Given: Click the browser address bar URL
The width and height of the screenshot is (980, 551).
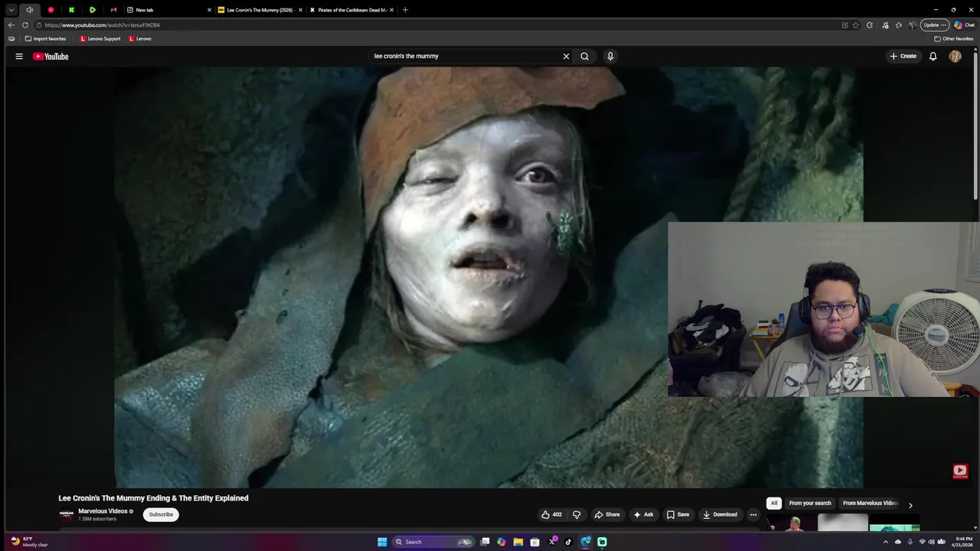Looking at the screenshot, I should (x=102, y=24).
